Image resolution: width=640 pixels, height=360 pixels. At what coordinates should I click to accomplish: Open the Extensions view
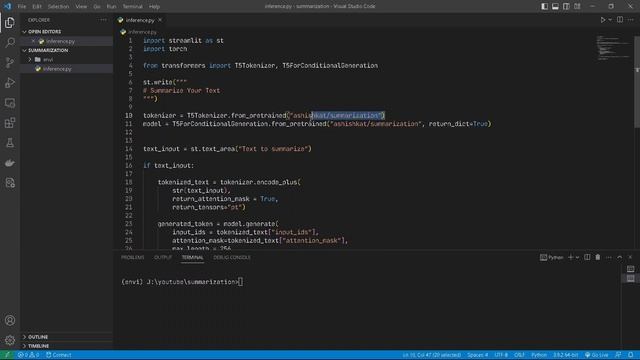10,123
